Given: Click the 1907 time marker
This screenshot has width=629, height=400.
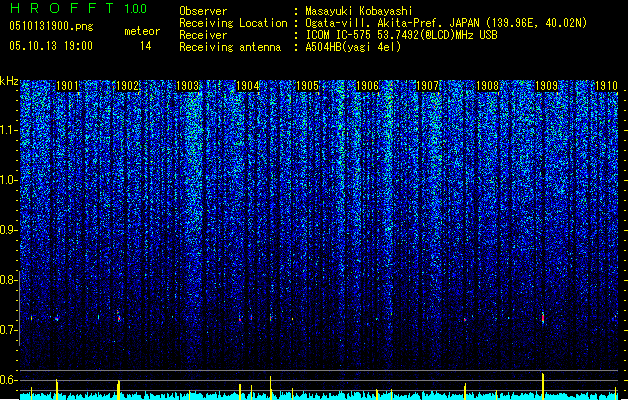Looking at the screenshot, I should (427, 86).
